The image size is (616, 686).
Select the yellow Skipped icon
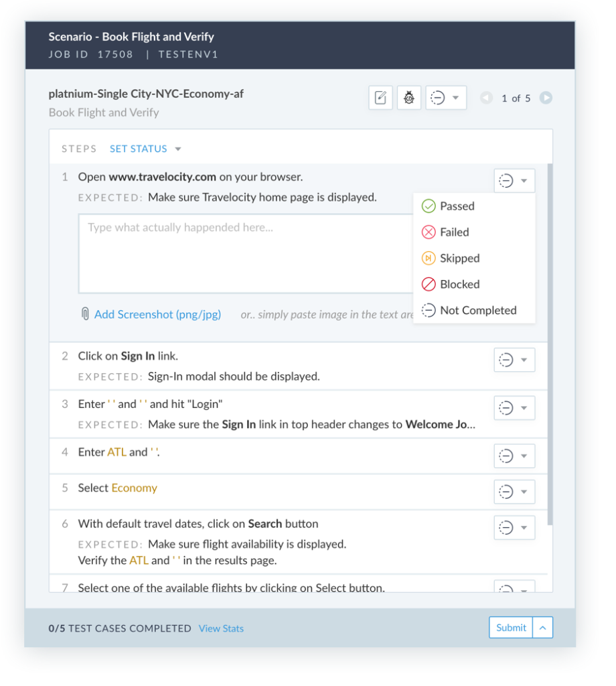(x=429, y=258)
